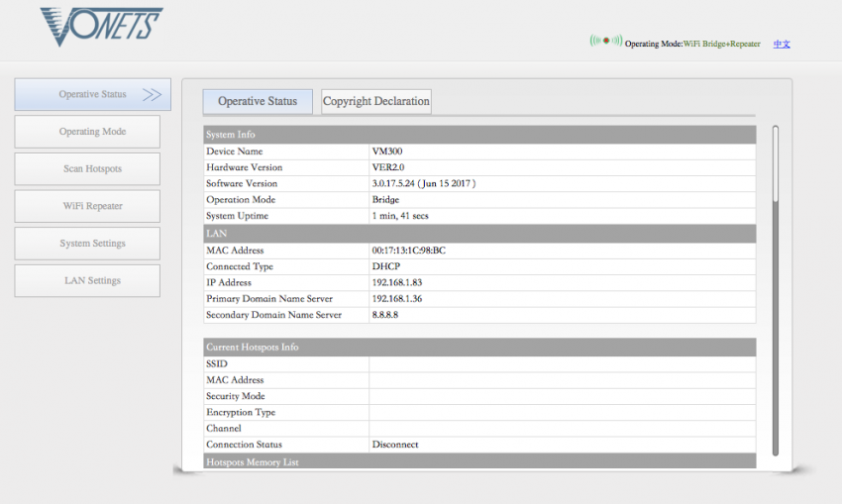
Task: Click the Connected Type row label
Action: (240, 266)
